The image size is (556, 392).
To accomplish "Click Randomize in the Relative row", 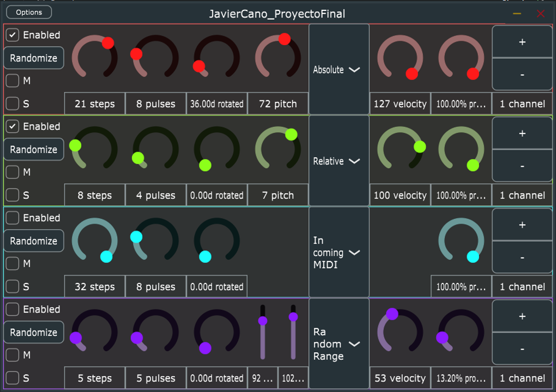I will point(33,149).
